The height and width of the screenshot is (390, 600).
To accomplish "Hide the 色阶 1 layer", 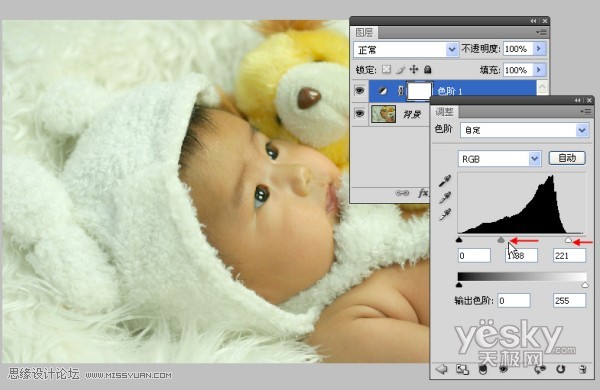I will point(359,91).
